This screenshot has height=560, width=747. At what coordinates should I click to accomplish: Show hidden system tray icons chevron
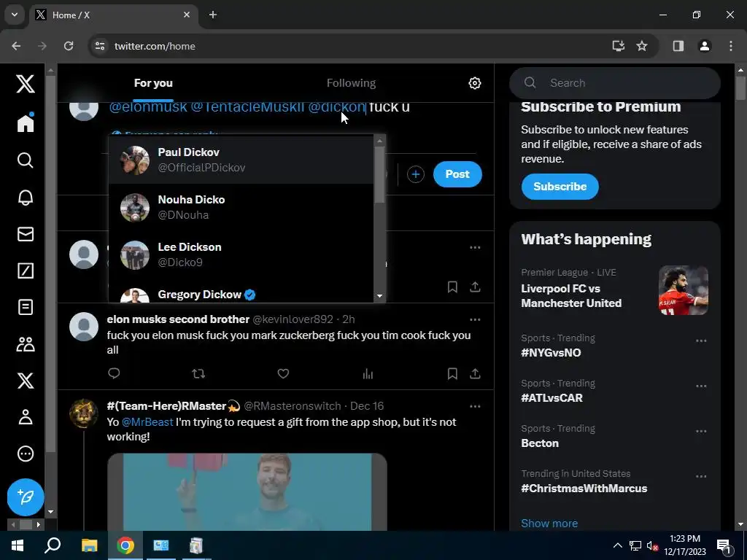click(x=617, y=545)
